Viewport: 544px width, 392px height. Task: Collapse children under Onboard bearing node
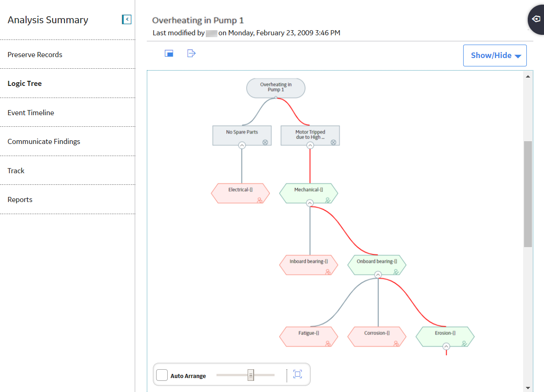(378, 275)
